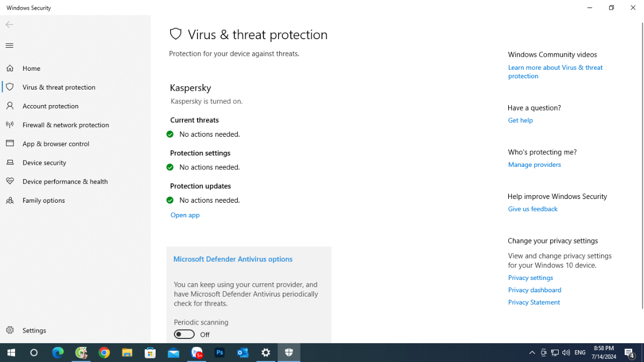Expand the hamburger navigation menu
The image size is (644, 362).
click(10, 46)
